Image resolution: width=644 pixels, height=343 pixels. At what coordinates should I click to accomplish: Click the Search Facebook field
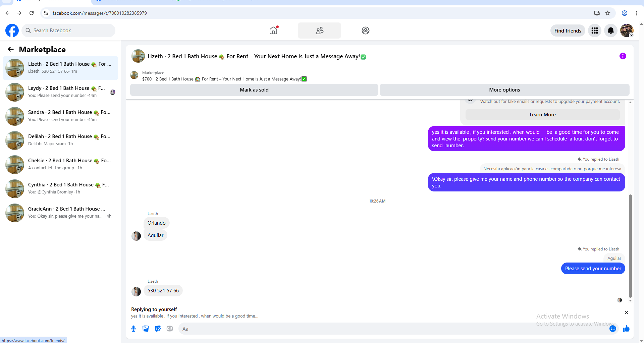68,31
